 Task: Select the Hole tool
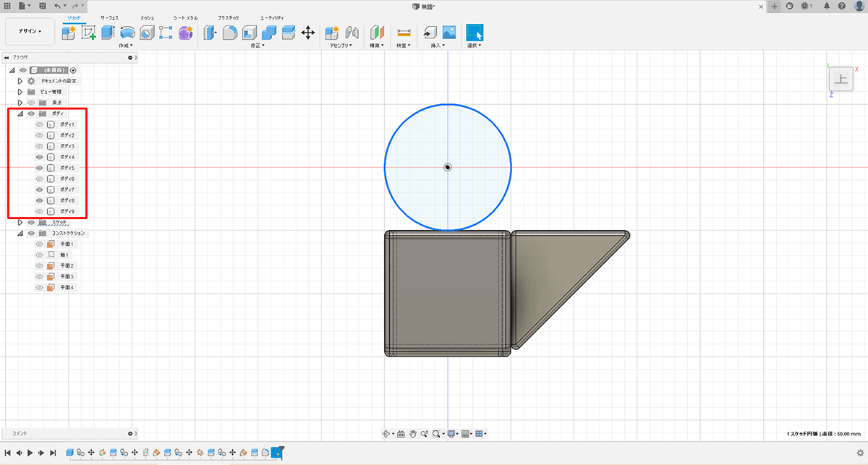pos(147,33)
